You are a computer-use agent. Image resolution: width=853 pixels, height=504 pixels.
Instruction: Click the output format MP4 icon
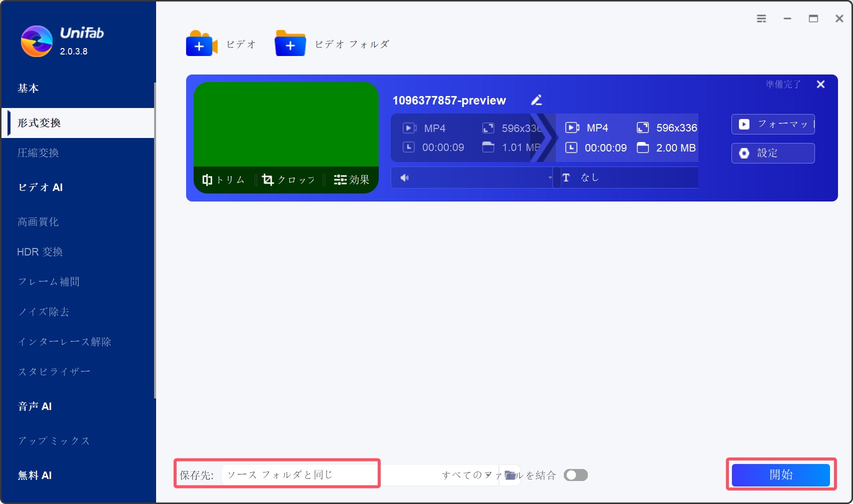point(572,127)
